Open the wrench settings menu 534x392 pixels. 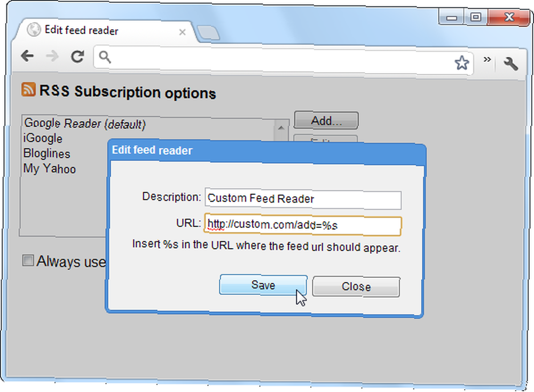pos(511,63)
